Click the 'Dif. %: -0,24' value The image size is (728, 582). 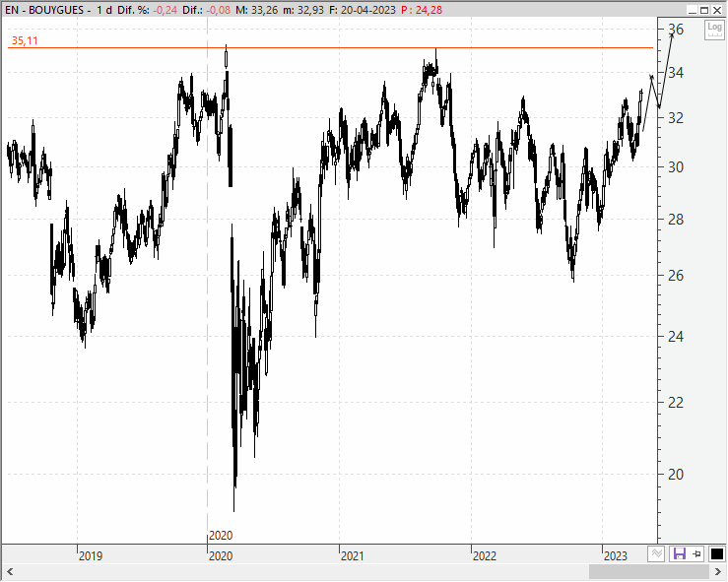click(147, 10)
